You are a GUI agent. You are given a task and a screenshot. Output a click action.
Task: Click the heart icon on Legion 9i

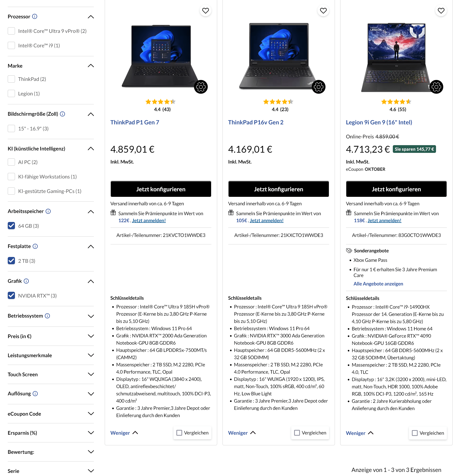click(441, 11)
